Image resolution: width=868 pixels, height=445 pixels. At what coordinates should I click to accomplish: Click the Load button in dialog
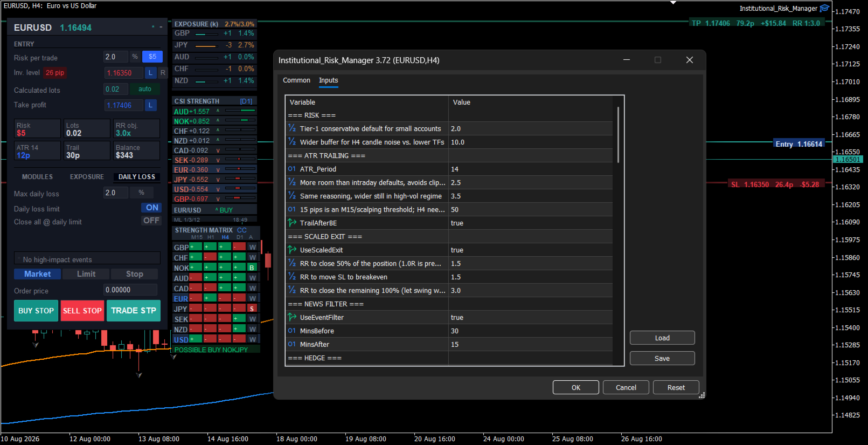pyautogui.click(x=662, y=338)
